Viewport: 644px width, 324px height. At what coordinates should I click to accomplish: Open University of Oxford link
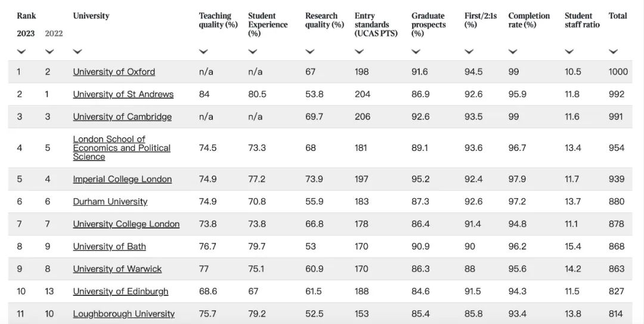click(114, 72)
